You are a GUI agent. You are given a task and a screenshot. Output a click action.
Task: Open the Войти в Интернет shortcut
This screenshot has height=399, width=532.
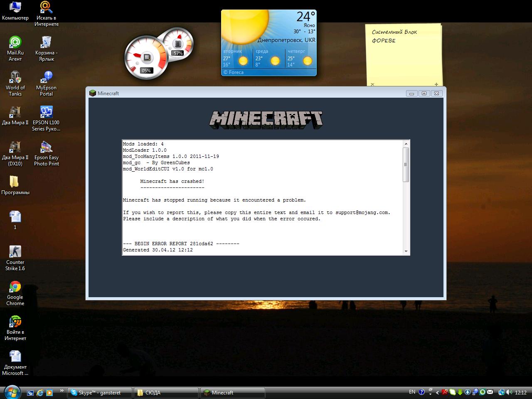click(15, 328)
